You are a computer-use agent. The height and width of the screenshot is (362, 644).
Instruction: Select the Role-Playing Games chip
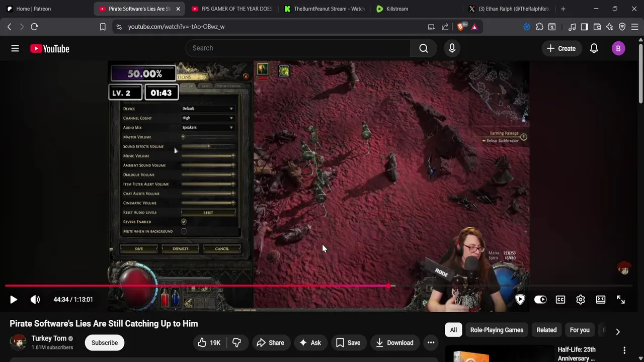coord(497,330)
